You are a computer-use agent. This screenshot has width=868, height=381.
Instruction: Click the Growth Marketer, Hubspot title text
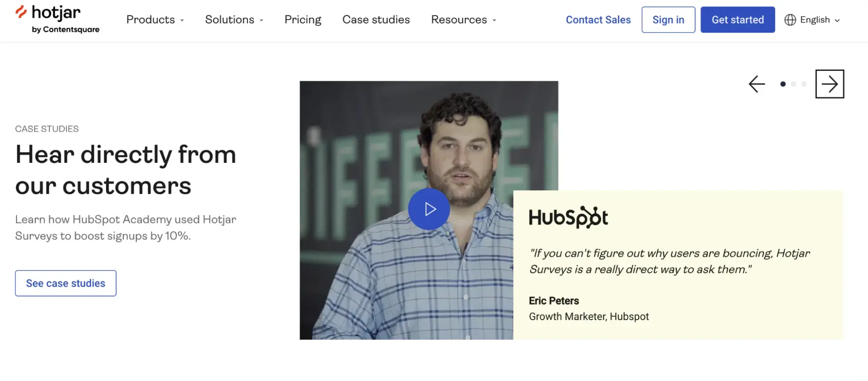(589, 316)
